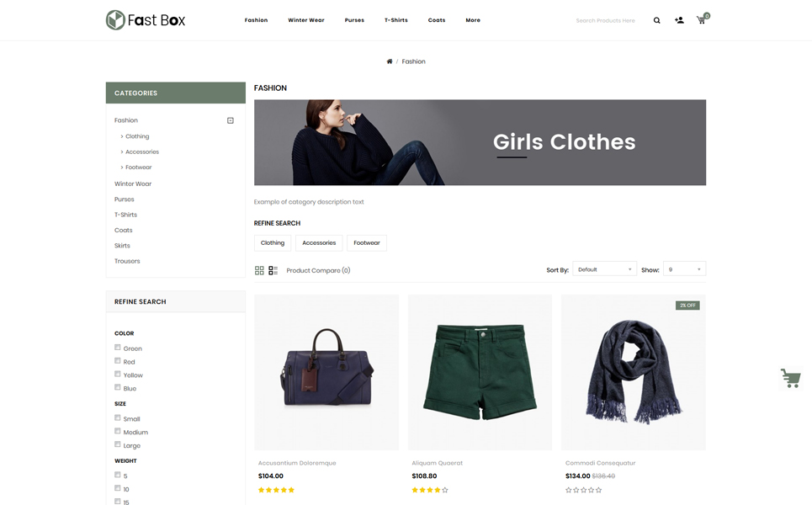
Task: Open the Winter Wear menu item
Action: click(306, 20)
